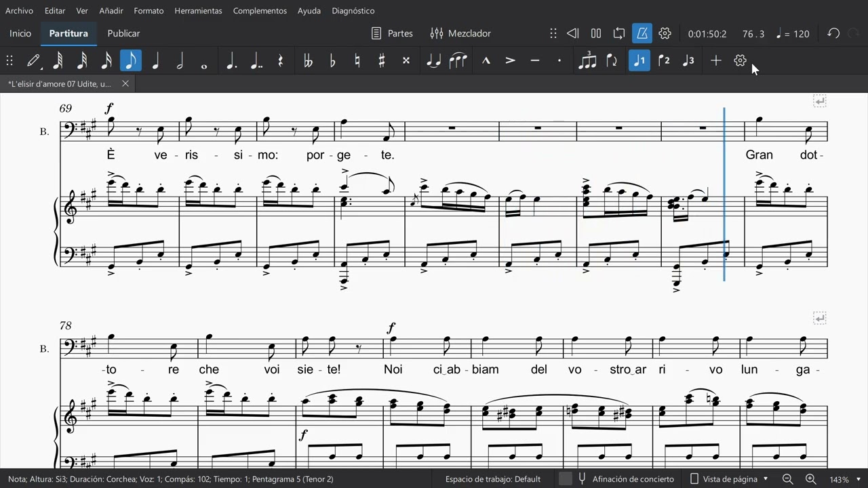The height and width of the screenshot is (488, 868).
Task: Pause score playback
Action: point(596,33)
